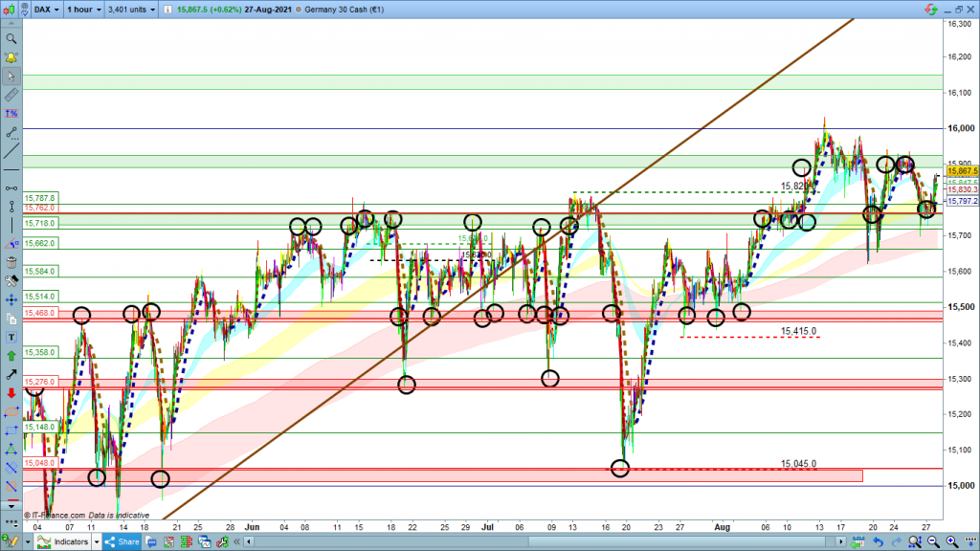Select the text annotation tool
This screenshot has height=551, width=980.
pyautogui.click(x=11, y=337)
